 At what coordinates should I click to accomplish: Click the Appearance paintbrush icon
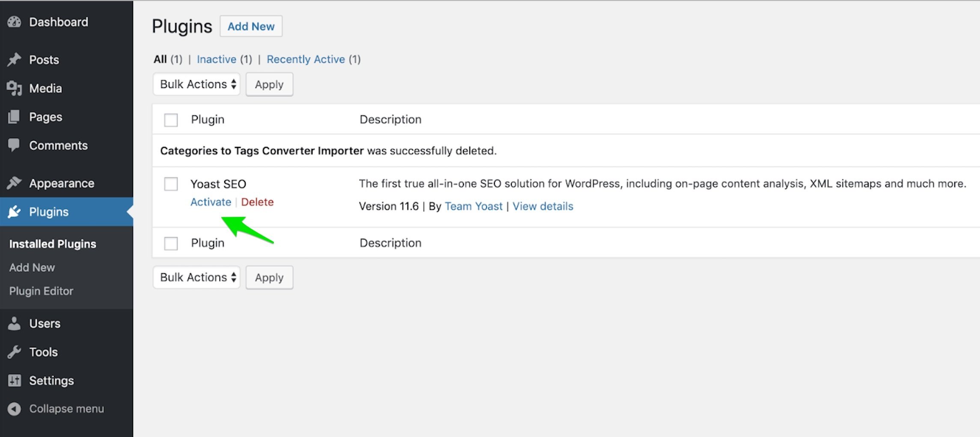[x=14, y=183]
